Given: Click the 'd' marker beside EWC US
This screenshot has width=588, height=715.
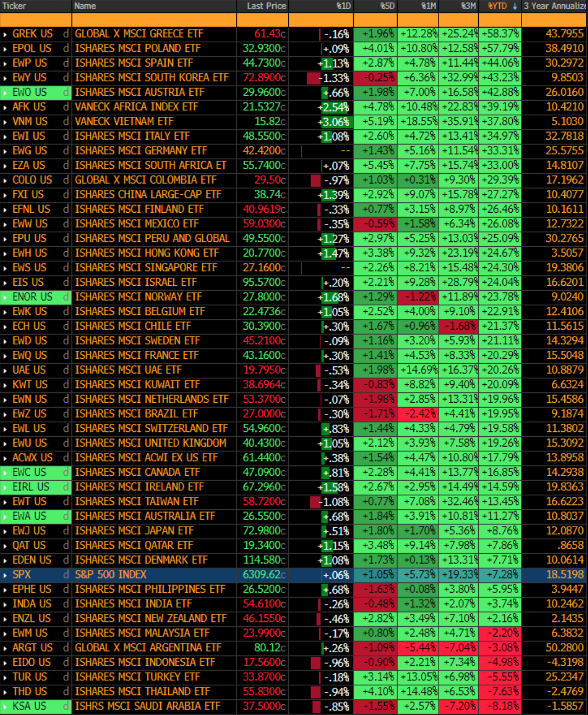Looking at the screenshot, I should pyautogui.click(x=66, y=473).
